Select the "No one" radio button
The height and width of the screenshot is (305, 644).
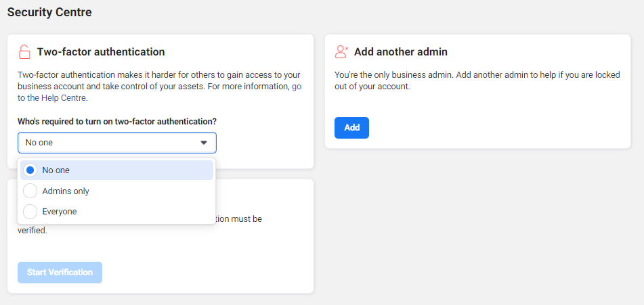coord(30,170)
